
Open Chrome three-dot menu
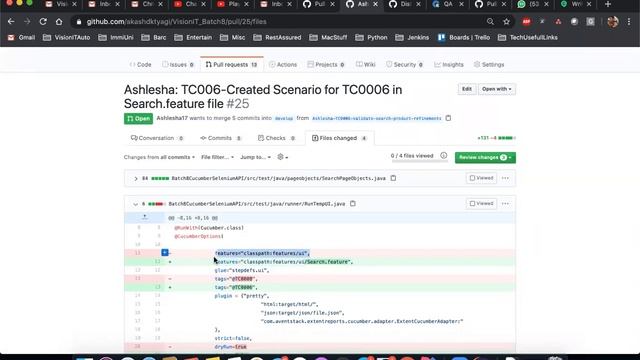click(x=629, y=22)
